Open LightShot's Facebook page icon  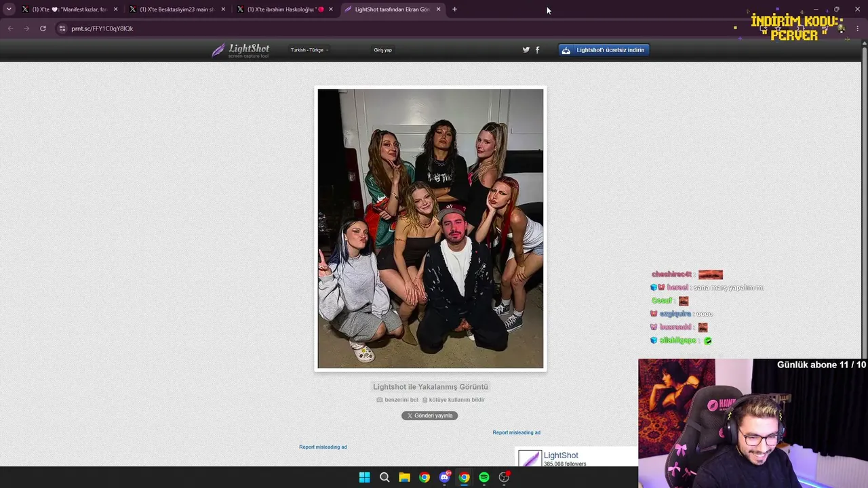coord(538,49)
